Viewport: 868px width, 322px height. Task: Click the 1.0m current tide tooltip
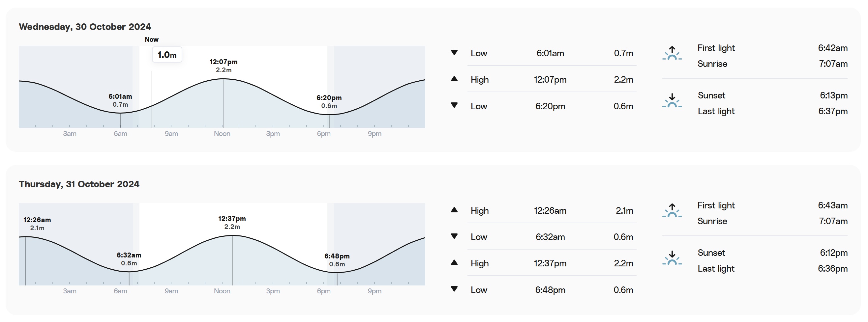point(167,55)
